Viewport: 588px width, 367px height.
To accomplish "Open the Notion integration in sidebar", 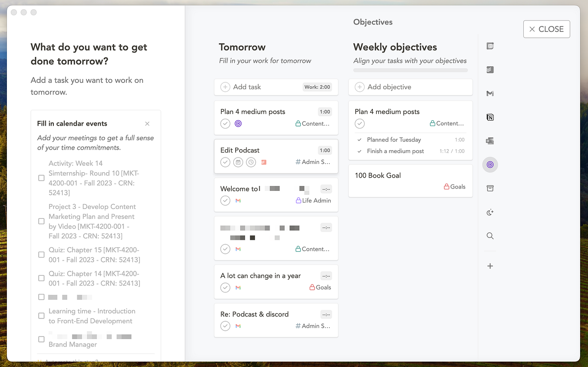I will pyautogui.click(x=490, y=117).
